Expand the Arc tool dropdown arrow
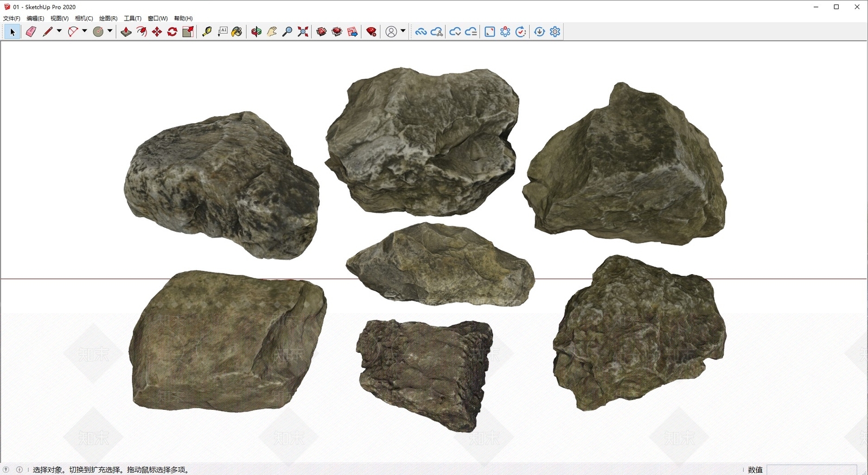 tap(85, 31)
